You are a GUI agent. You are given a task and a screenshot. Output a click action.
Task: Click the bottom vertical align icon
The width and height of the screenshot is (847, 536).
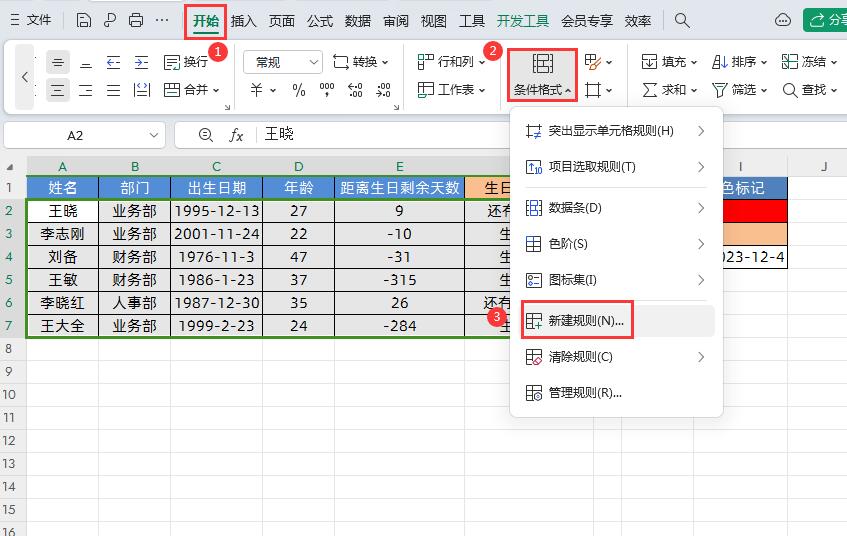(x=85, y=63)
